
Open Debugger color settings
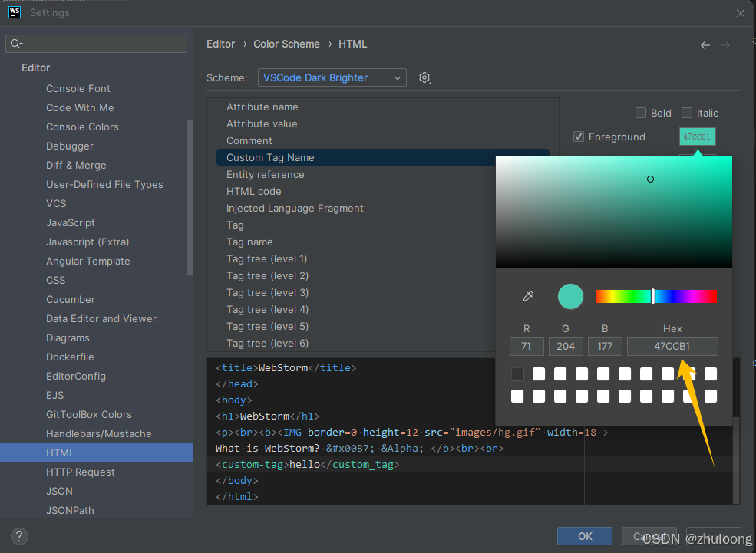click(x=70, y=146)
